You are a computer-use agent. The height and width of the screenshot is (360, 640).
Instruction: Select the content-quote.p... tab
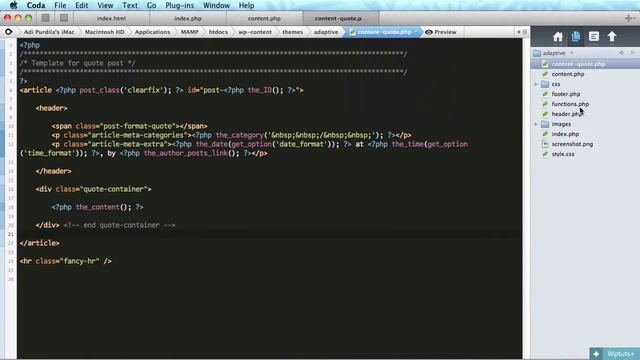tap(341, 18)
